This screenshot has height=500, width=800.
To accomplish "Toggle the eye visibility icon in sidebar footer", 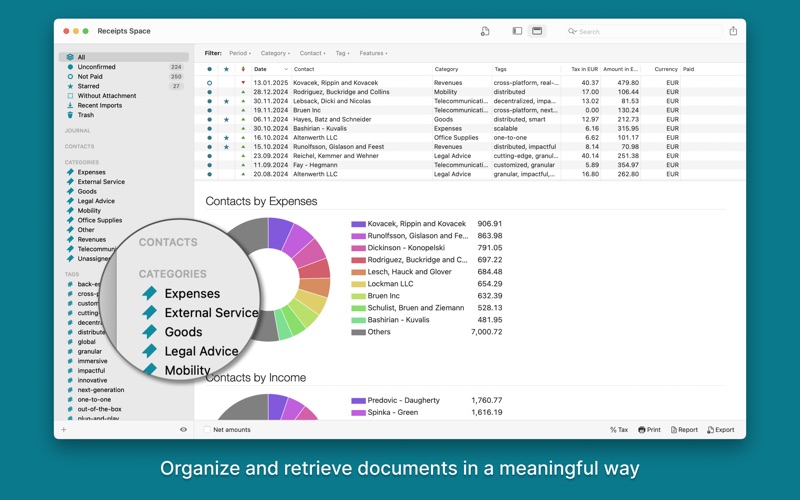I will coord(183,430).
